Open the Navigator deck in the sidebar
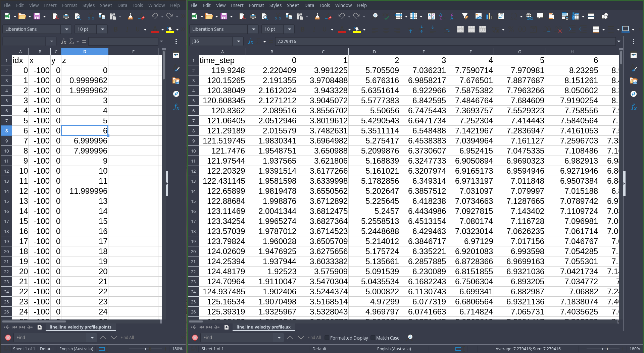Image resolution: width=644 pixels, height=353 pixels. [x=634, y=94]
